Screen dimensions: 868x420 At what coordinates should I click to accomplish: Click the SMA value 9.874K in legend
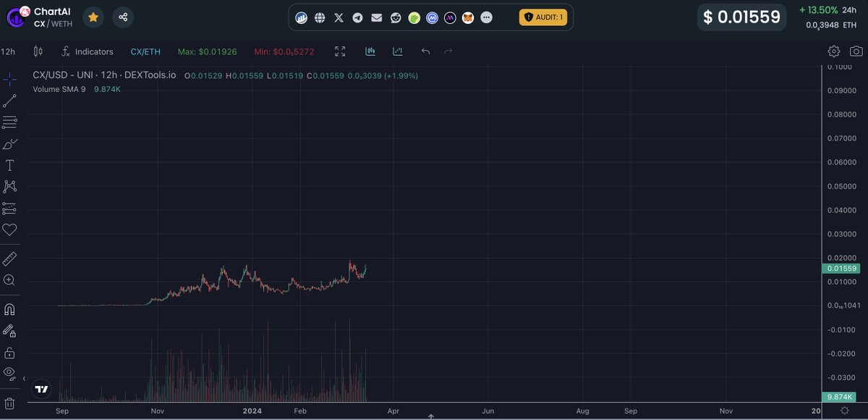(x=107, y=89)
